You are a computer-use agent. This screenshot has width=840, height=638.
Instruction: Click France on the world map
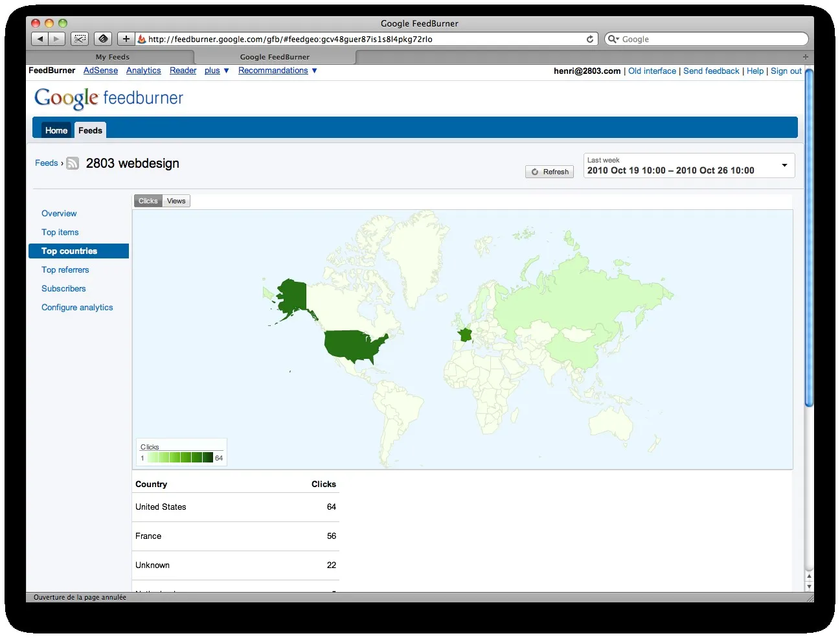465,335
